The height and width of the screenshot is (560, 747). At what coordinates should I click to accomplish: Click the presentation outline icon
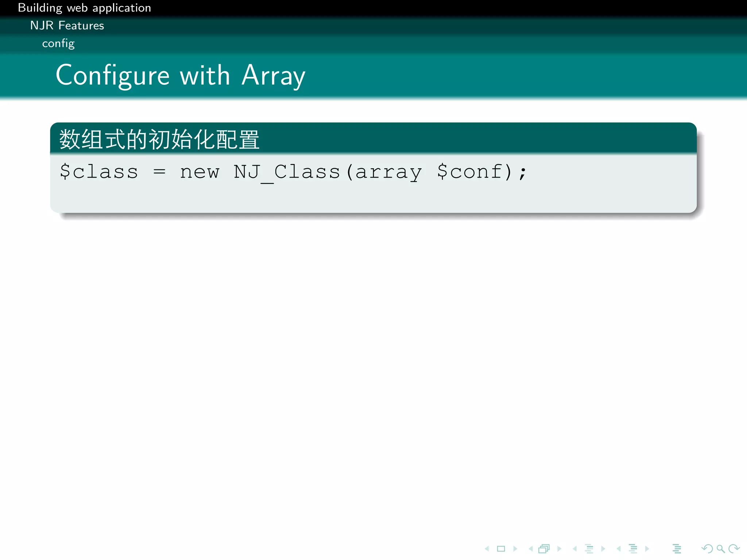677,549
